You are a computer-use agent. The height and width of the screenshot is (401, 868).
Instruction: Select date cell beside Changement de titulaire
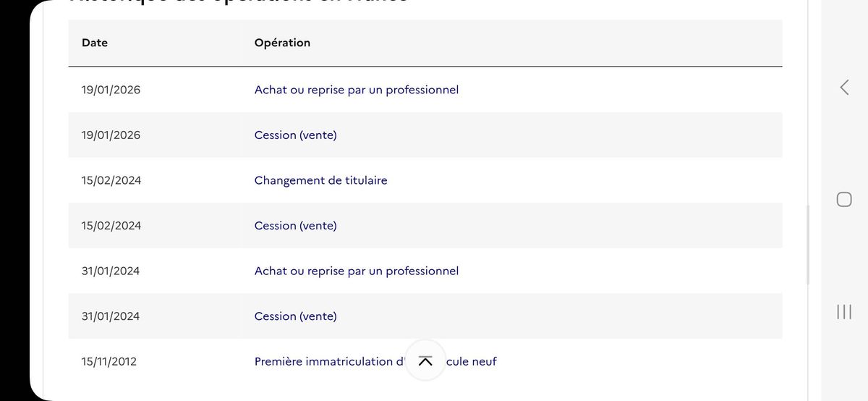111,180
